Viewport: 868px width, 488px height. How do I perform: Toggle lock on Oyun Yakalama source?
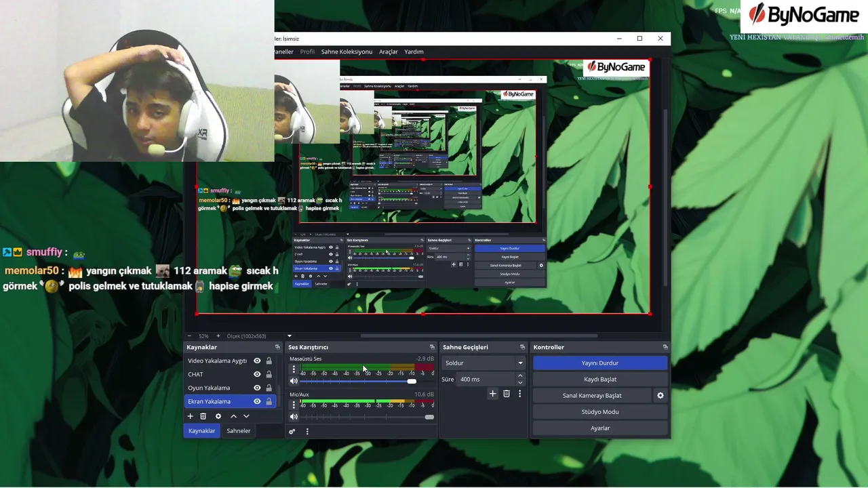click(x=269, y=388)
